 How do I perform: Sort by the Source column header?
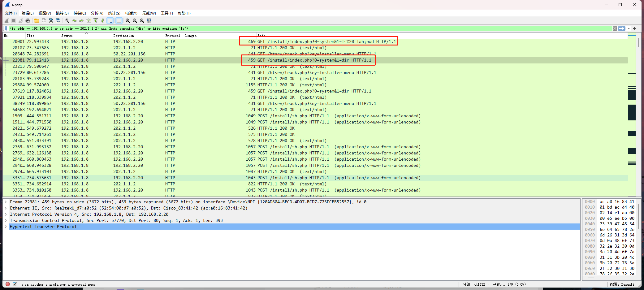point(86,36)
